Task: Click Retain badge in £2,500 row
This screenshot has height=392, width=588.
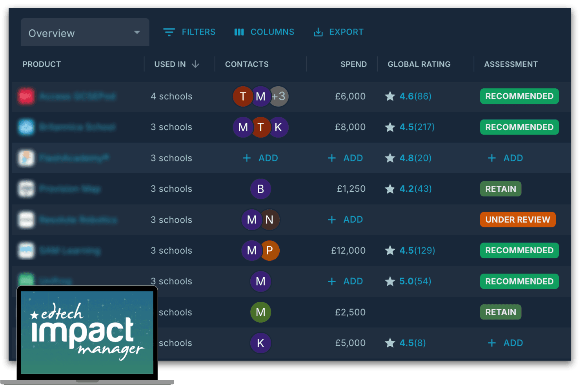Action: (x=501, y=312)
